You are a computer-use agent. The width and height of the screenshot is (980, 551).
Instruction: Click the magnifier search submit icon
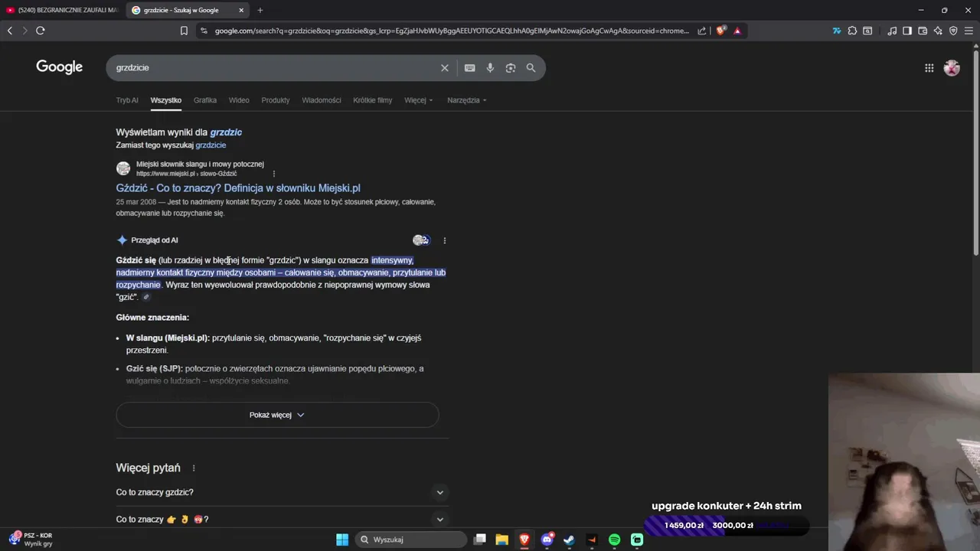click(x=531, y=68)
